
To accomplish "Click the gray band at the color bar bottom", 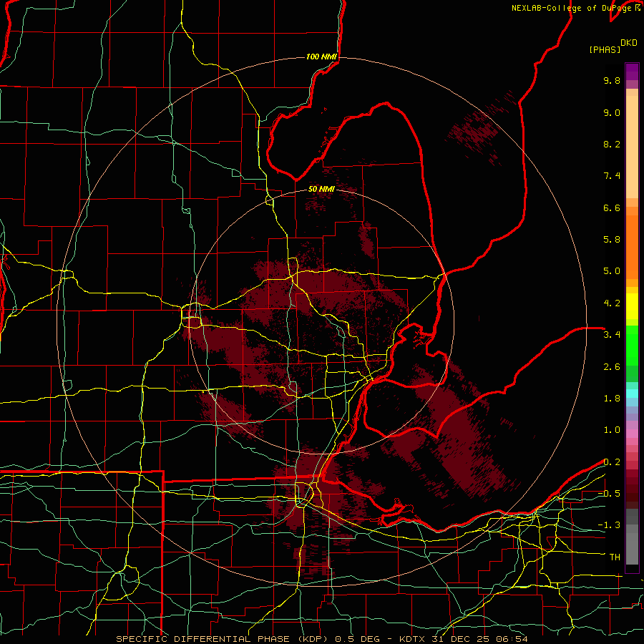I will [632, 546].
